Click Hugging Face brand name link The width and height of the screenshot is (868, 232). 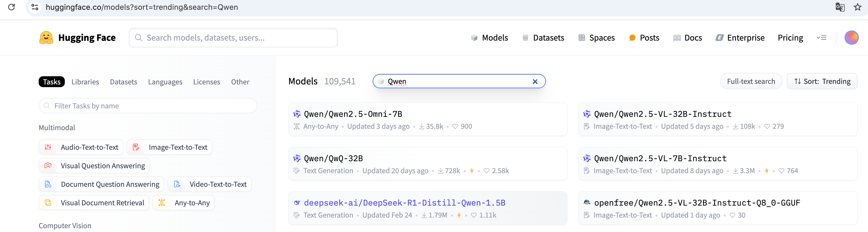(87, 38)
